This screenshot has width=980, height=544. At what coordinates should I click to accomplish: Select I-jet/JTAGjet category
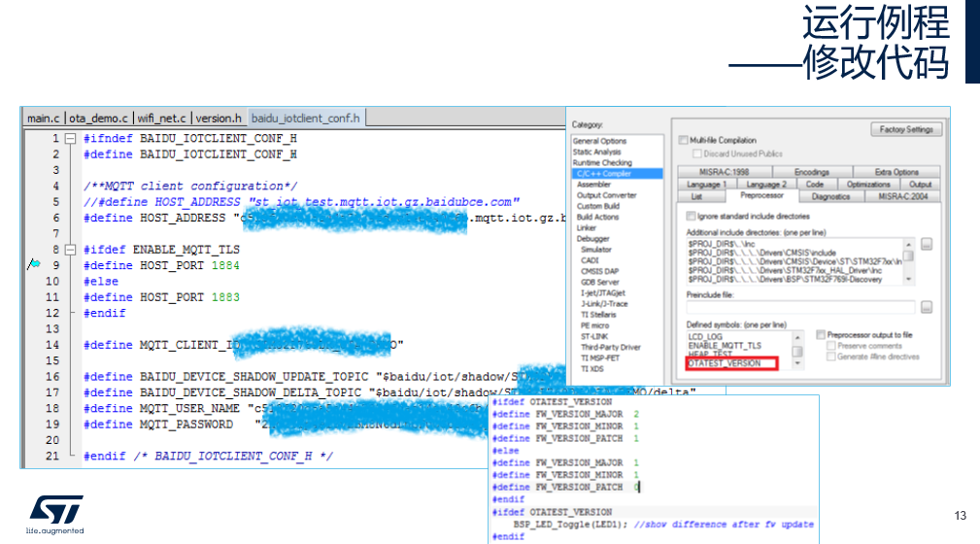[x=602, y=293]
